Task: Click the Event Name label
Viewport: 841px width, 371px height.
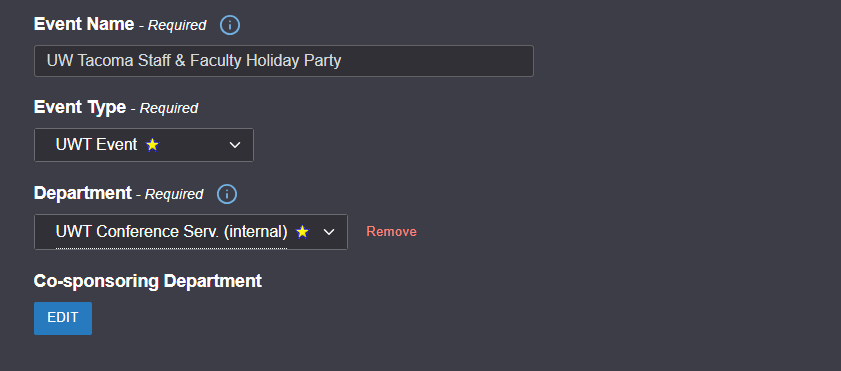Action: tap(84, 24)
